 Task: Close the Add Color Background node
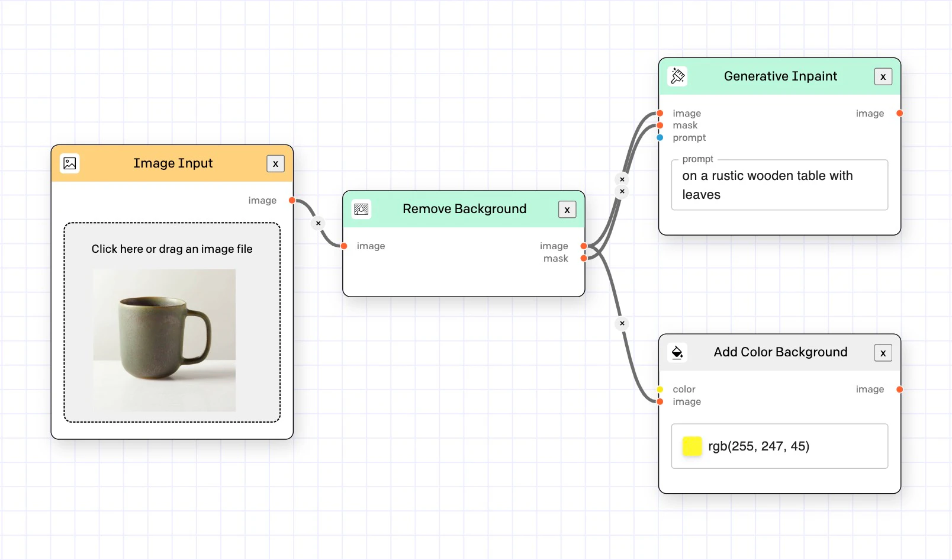point(883,352)
